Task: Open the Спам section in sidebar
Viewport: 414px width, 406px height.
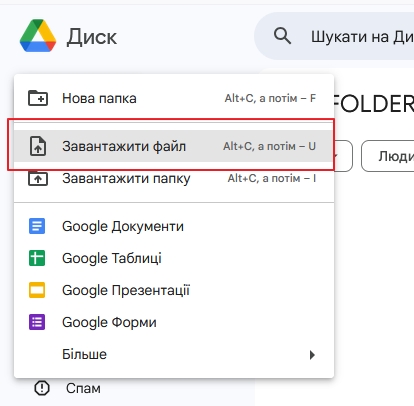Action: [83, 388]
